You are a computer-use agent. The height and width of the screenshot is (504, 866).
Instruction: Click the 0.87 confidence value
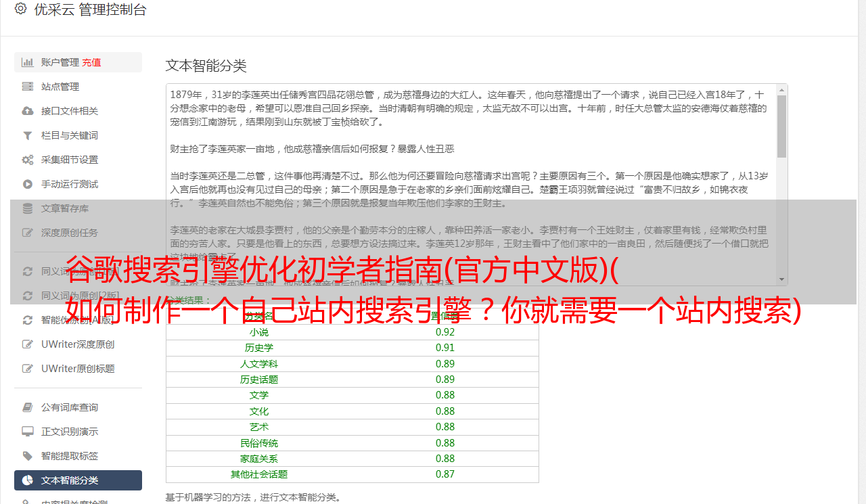pyautogui.click(x=445, y=474)
